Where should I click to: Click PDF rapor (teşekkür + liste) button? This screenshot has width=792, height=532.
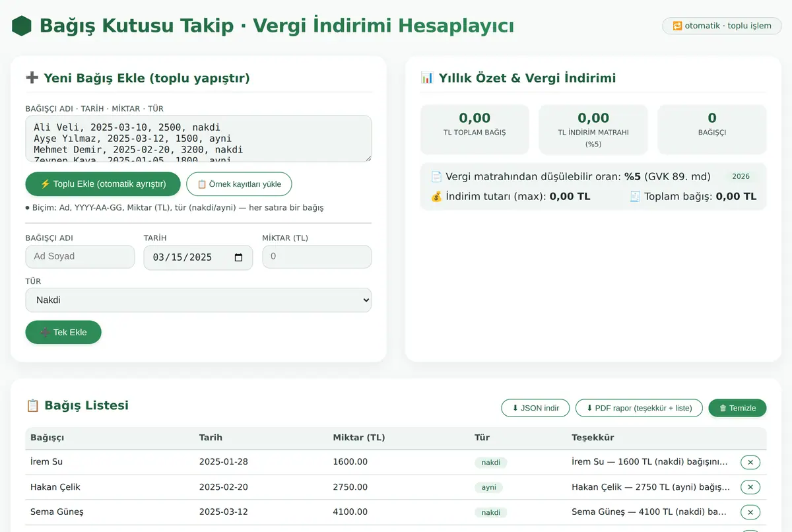(x=639, y=408)
